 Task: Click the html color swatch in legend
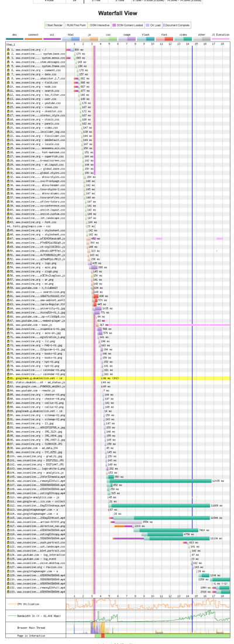(x=71, y=39)
